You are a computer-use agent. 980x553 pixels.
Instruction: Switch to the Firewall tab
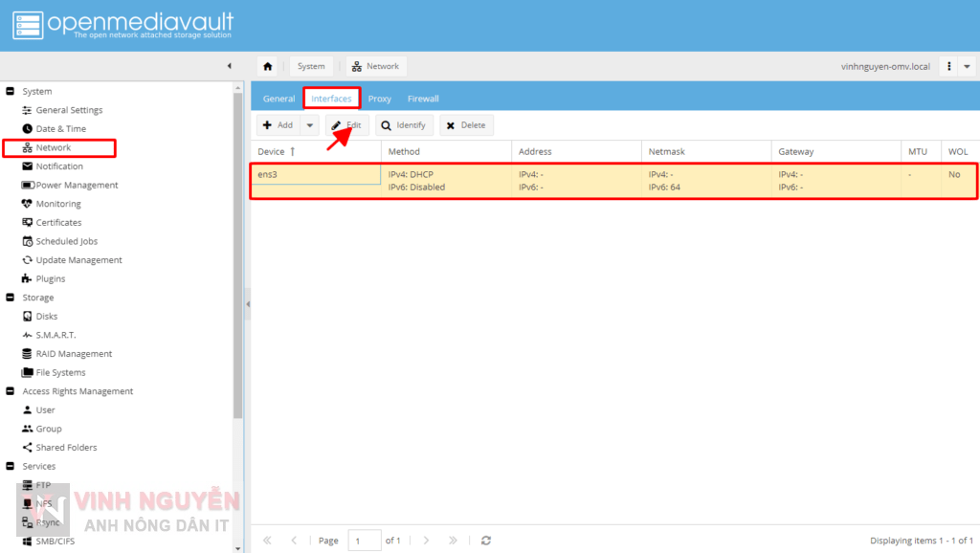[x=423, y=98]
